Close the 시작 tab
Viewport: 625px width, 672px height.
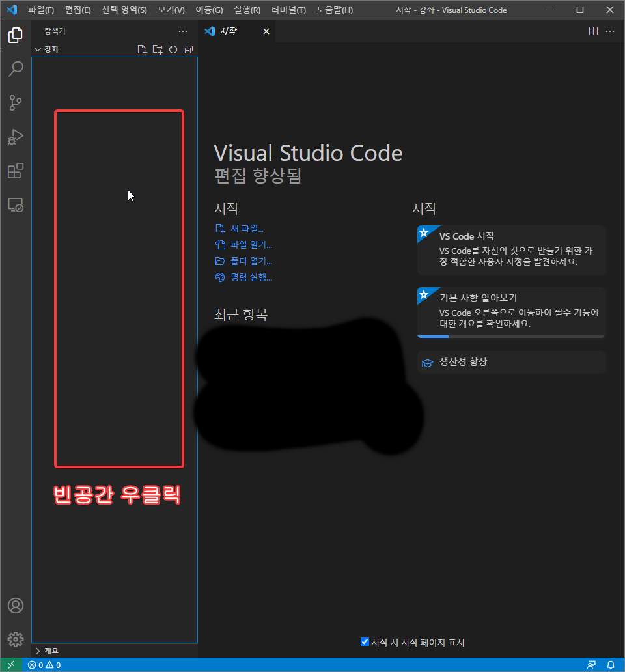coord(266,31)
